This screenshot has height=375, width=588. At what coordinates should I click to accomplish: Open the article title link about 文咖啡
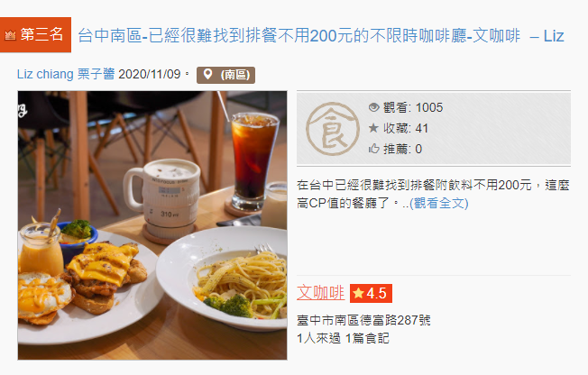[x=321, y=36]
